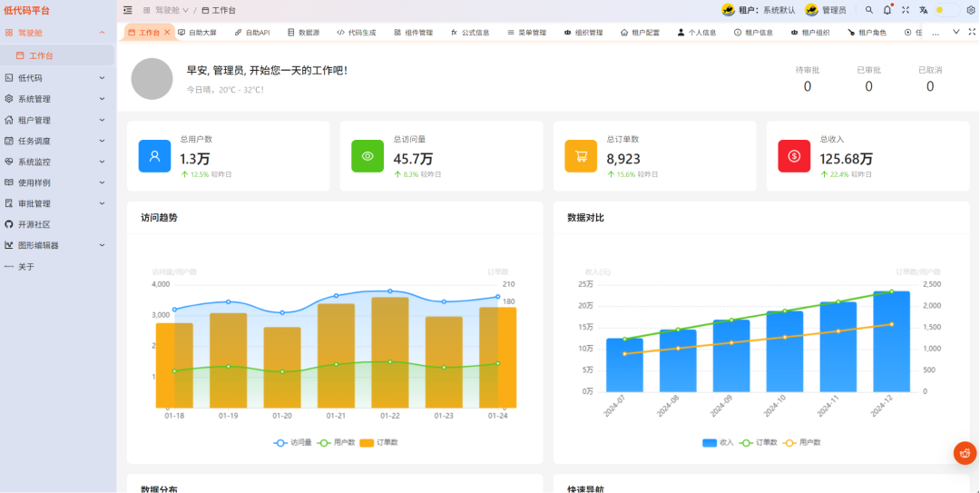Expand the 系统管理 sidebar menu
The width and height of the screenshot is (980, 493).
click(x=57, y=99)
